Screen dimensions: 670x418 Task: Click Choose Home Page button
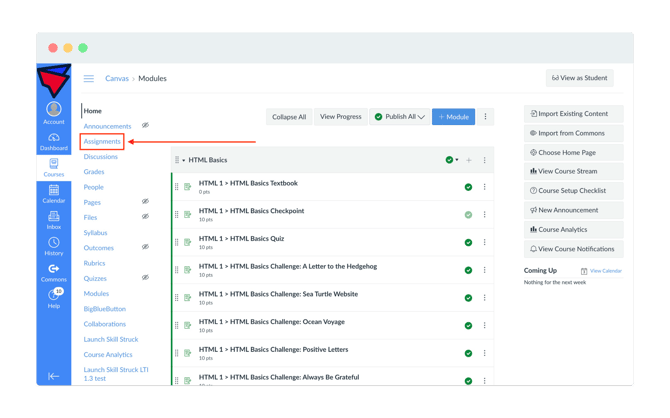click(x=573, y=153)
